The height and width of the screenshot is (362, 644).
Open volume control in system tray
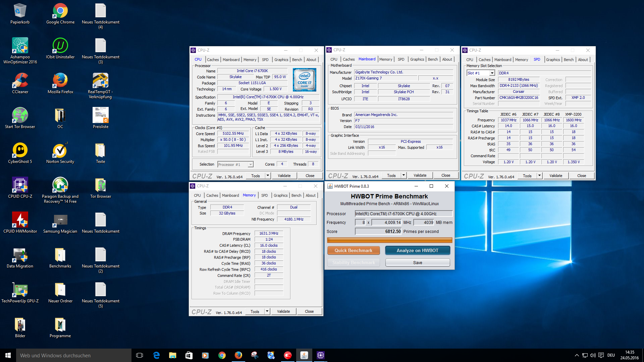593,355
